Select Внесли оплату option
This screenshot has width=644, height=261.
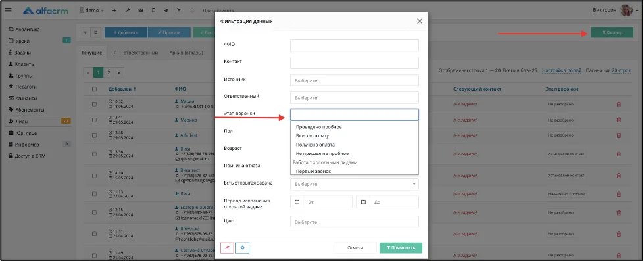[x=312, y=136]
